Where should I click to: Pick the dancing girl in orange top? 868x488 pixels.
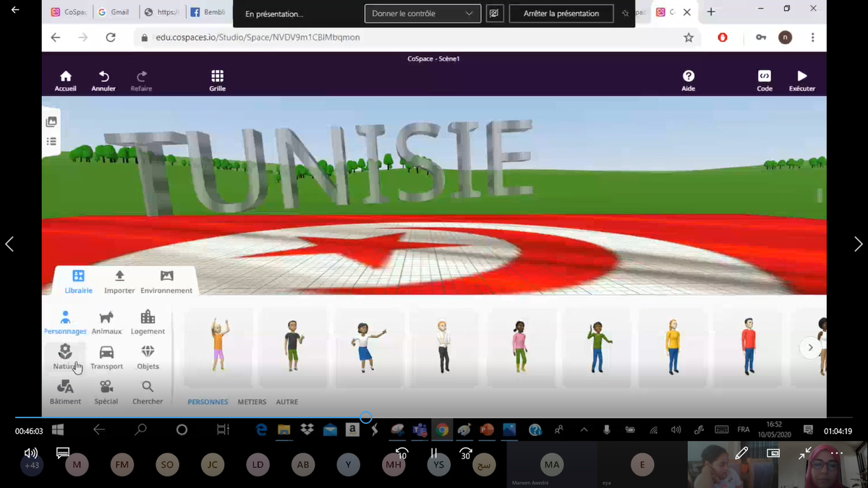pyautogui.click(x=218, y=346)
